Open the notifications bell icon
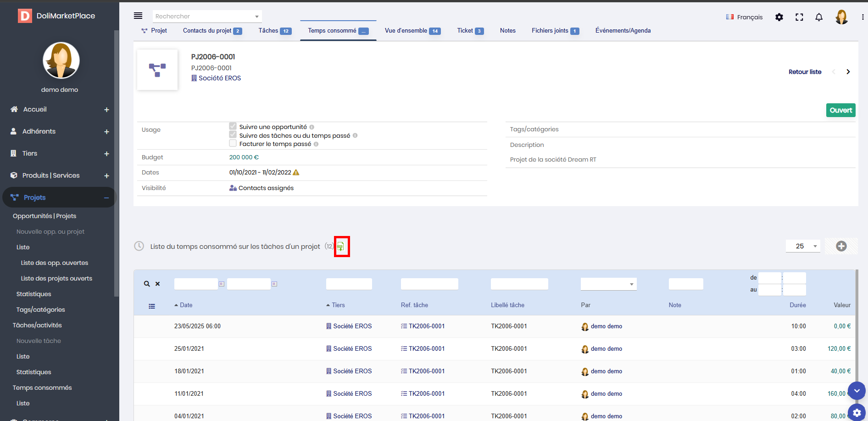Viewport: 868px width, 421px height. pos(818,17)
